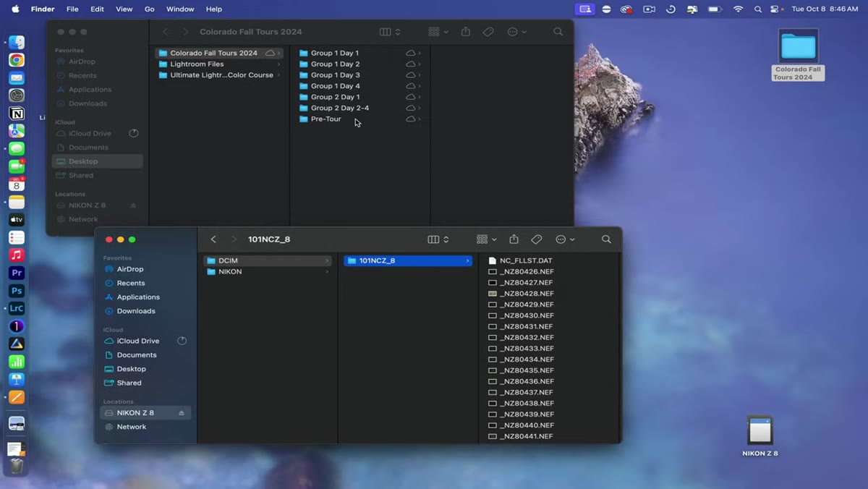Open Finder from the Dock

pyautogui.click(x=17, y=43)
